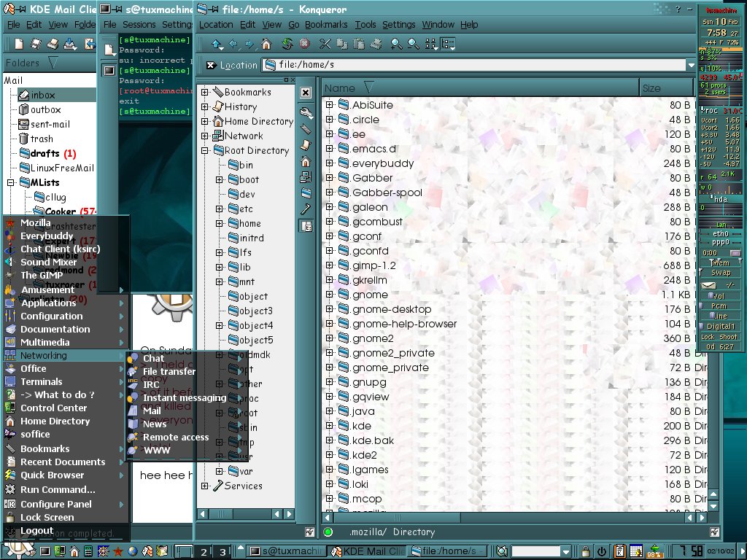Image resolution: width=747 pixels, height=560 pixels.
Task: Select Instant messaging in Networking submenu
Action: tap(185, 397)
